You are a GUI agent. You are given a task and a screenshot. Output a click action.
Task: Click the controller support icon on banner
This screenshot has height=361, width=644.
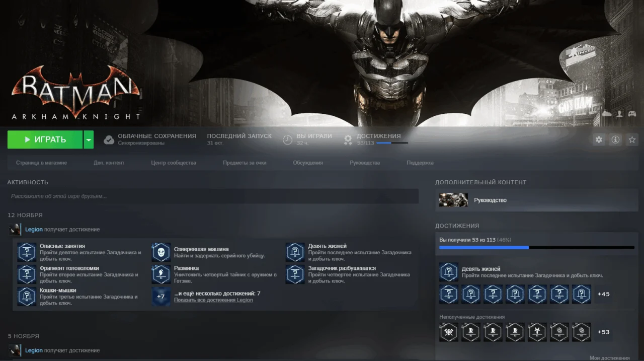[632, 114]
